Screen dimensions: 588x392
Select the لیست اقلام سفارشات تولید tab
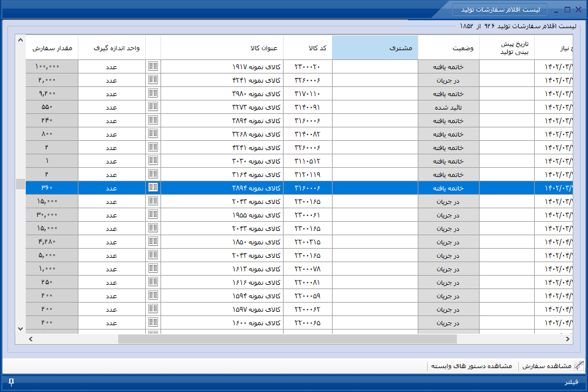coord(500,10)
